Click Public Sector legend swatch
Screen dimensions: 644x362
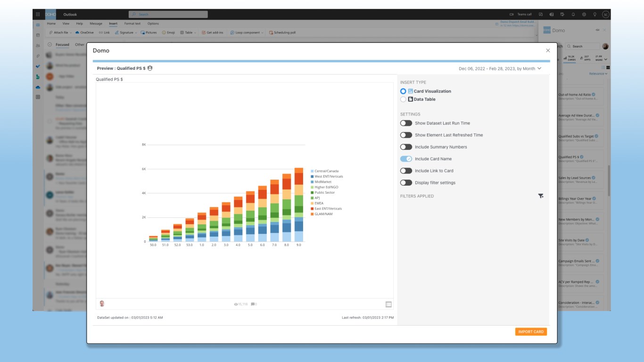(x=312, y=192)
